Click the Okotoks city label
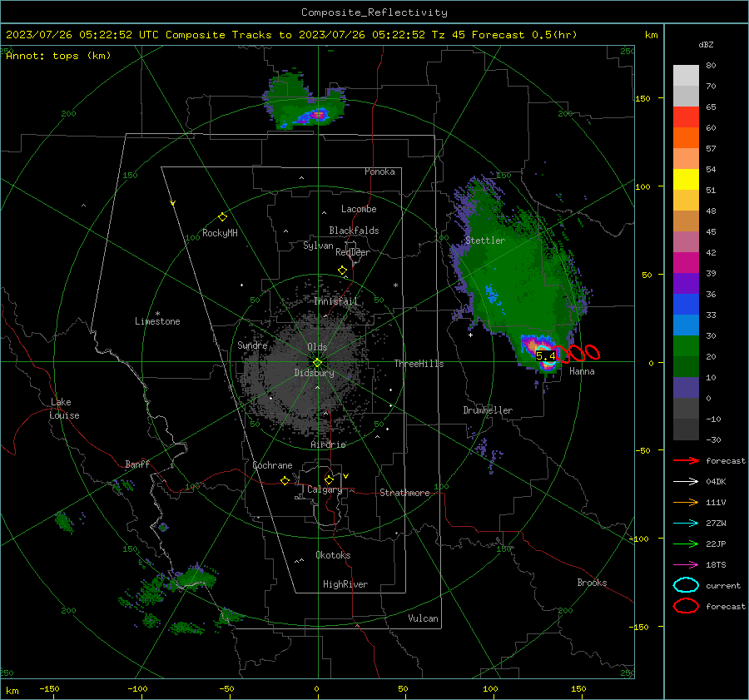This screenshot has width=749, height=700. click(x=333, y=555)
